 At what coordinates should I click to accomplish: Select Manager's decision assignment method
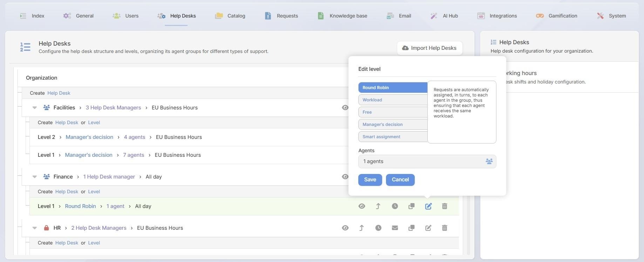pyautogui.click(x=393, y=125)
